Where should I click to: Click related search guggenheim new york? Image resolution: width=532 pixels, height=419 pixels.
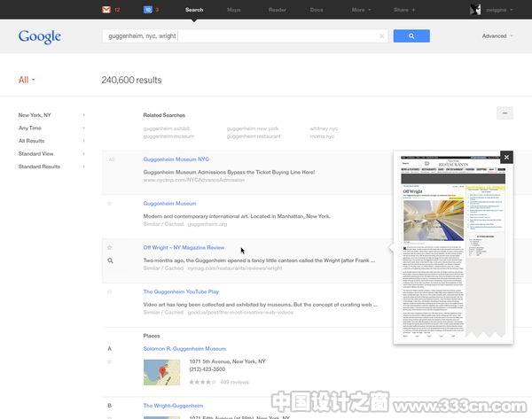pos(253,128)
